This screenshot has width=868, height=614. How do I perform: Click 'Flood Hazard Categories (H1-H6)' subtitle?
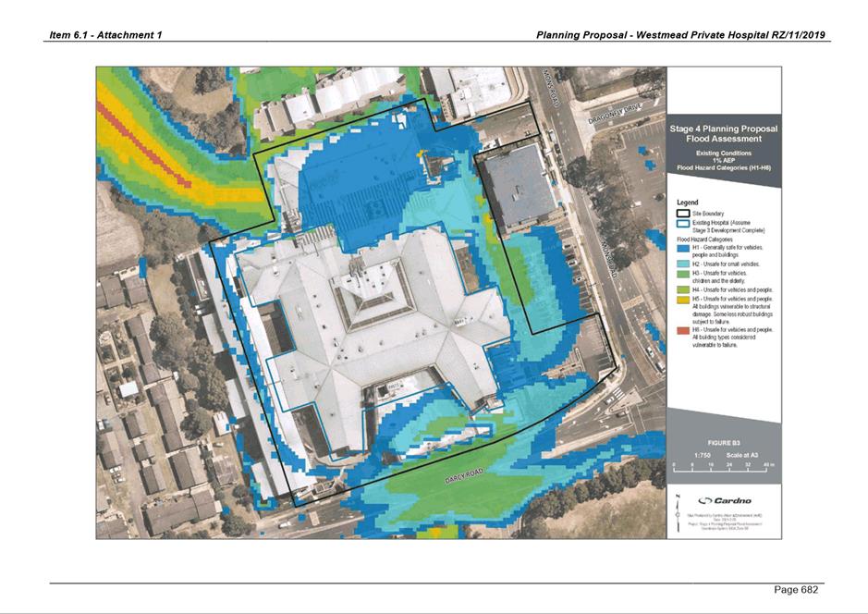pos(724,167)
